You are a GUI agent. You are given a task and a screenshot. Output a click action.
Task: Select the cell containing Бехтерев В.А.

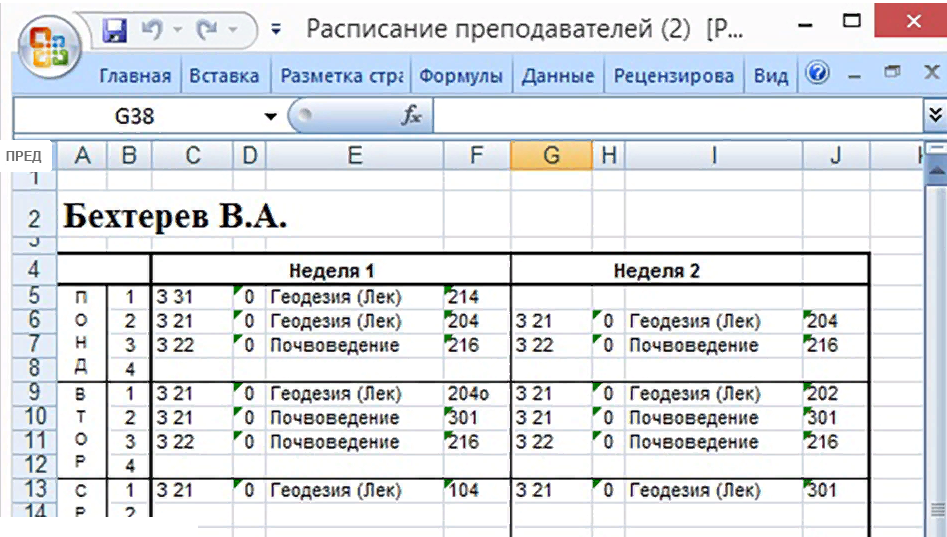coord(175,215)
